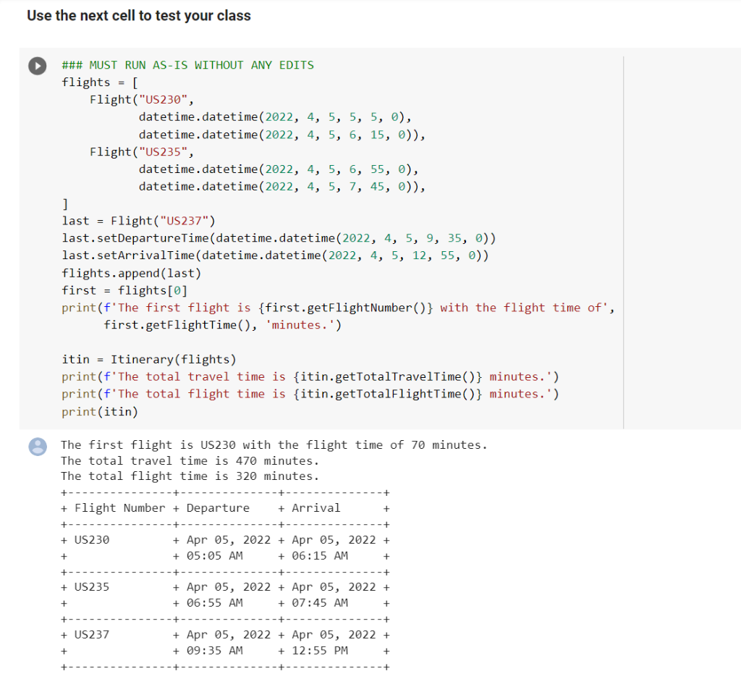Click the Flight("US230") constructor call
741x700 pixels.
pos(145,99)
